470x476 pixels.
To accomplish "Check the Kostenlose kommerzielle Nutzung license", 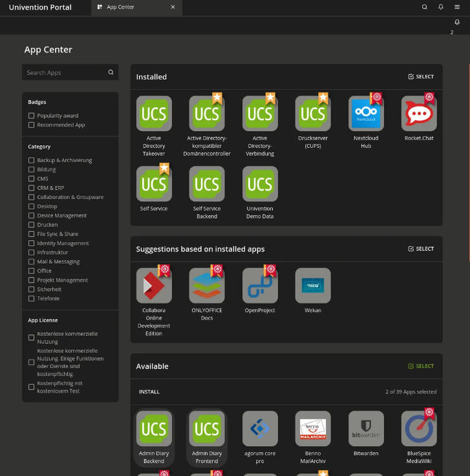I will tap(31, 338).
